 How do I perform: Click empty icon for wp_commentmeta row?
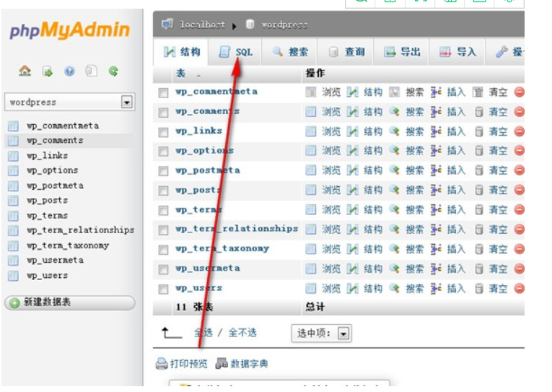coord(478,92)
